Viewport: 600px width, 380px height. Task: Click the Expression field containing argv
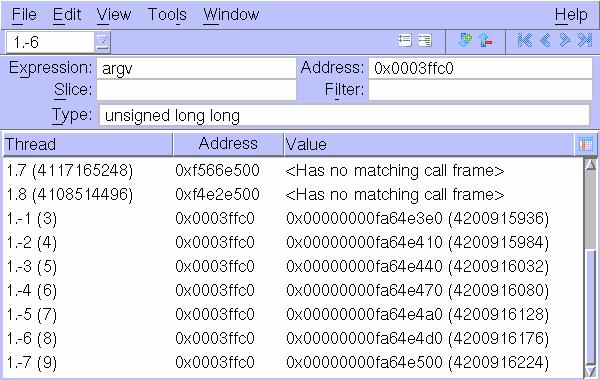tap(196, 68)
